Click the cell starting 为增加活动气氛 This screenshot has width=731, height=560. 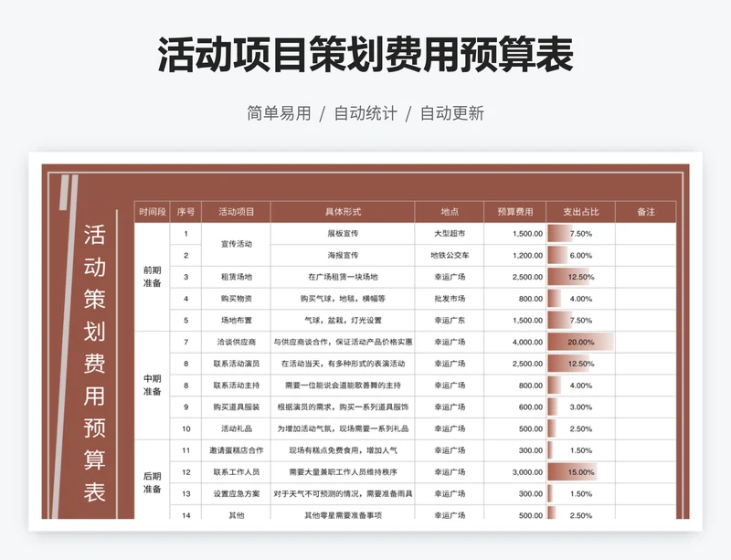pyautogui.click(x=343, y=429)
